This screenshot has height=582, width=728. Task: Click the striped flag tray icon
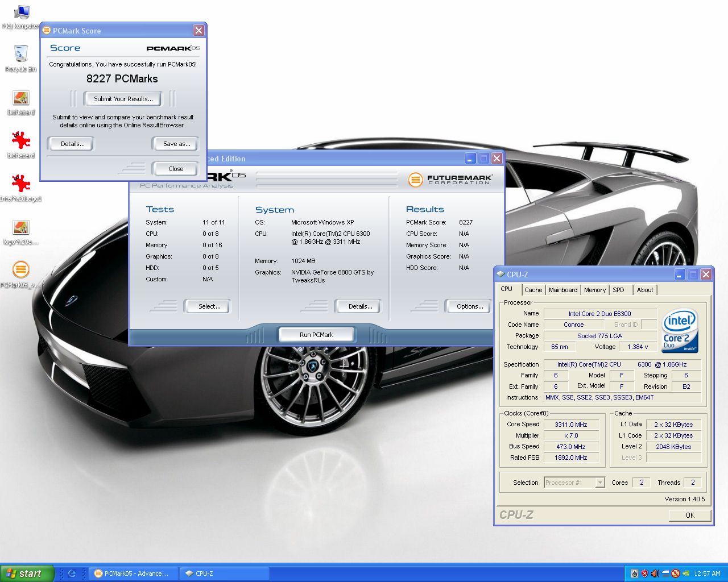(665, 573)
